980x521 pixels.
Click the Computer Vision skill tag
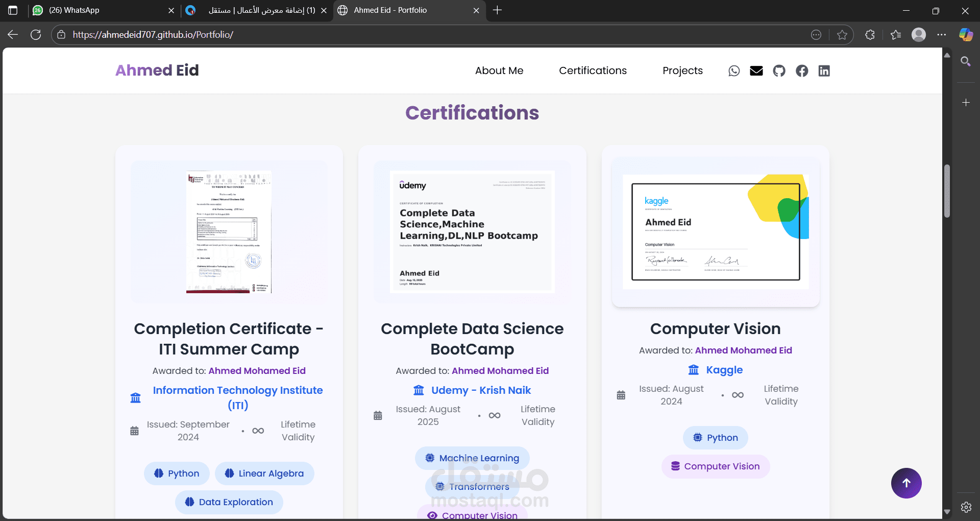click(x=716, y=466)
